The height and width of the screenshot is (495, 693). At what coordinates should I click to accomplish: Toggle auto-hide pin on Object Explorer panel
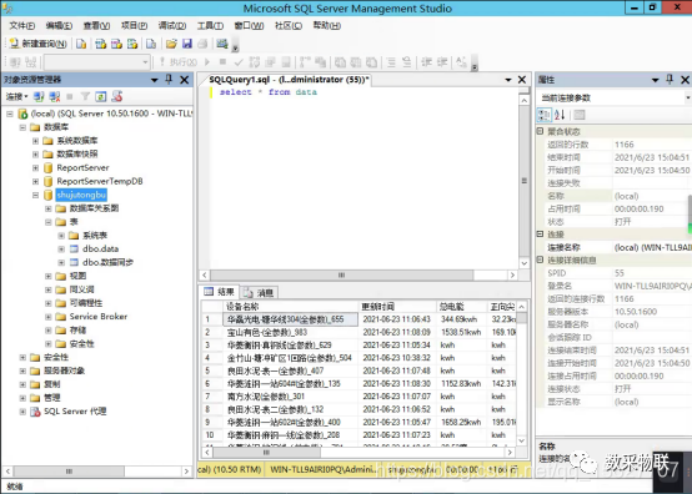168,80
